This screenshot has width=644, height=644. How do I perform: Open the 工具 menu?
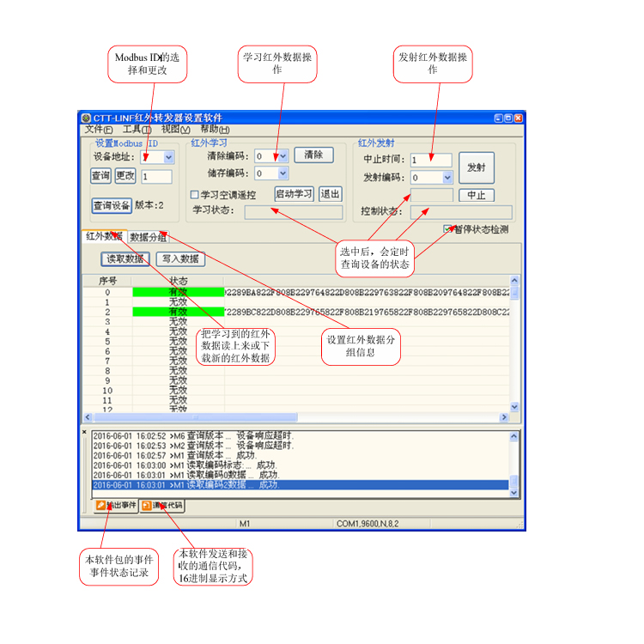tap(137, 129)
